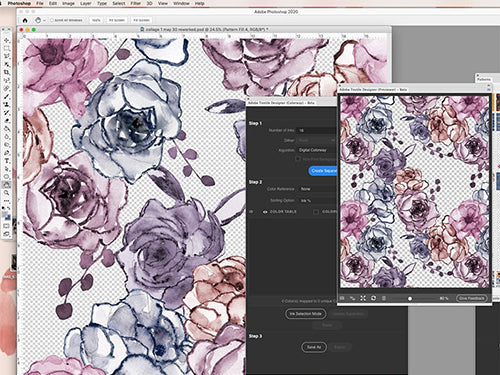Open the Help menu

pyautogui.click(x=199, y=3)
